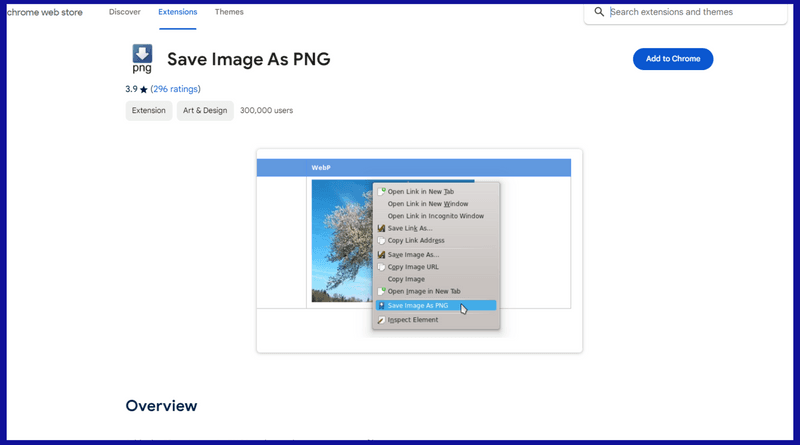Click the rating star icon

coord(143,89)
